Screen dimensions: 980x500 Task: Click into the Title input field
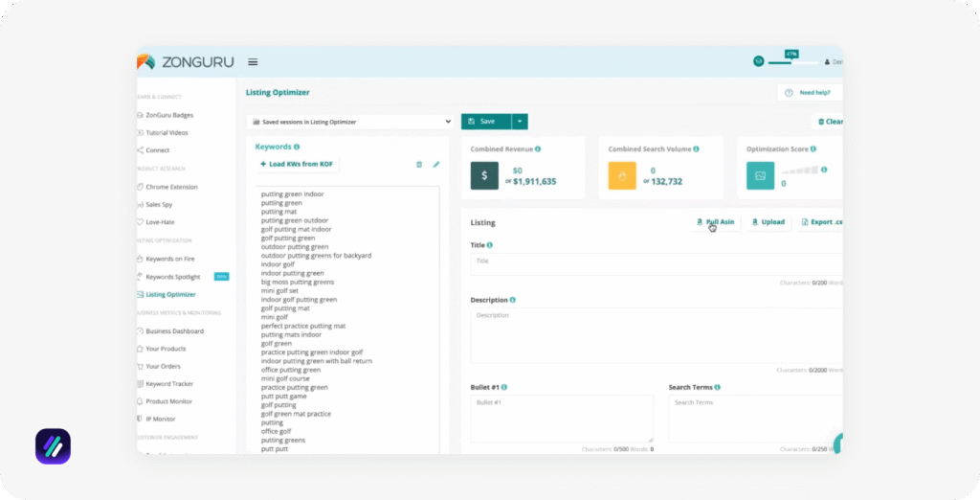coord(656,261)
